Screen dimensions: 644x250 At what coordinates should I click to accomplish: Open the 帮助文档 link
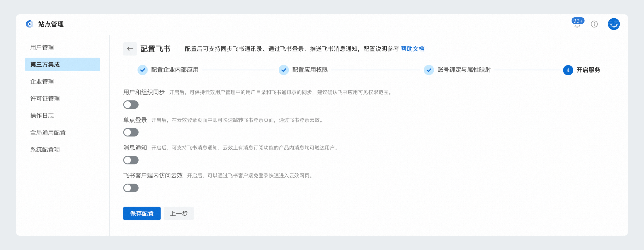413,49
